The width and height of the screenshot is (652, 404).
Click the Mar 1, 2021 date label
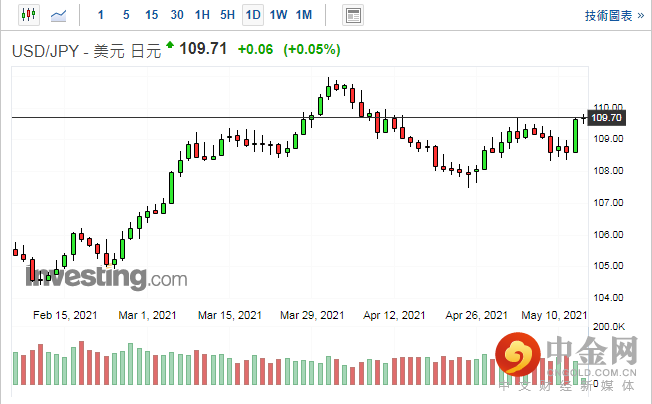click(x=147, y=315)
